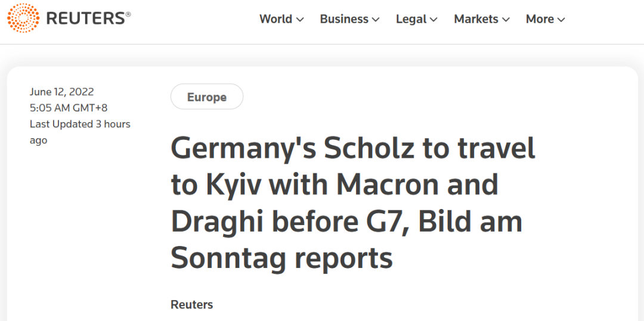Open the More navigation menu
The height and width of the screenshot is (321, 644).
pyautogui.click(x=540, y=19)
